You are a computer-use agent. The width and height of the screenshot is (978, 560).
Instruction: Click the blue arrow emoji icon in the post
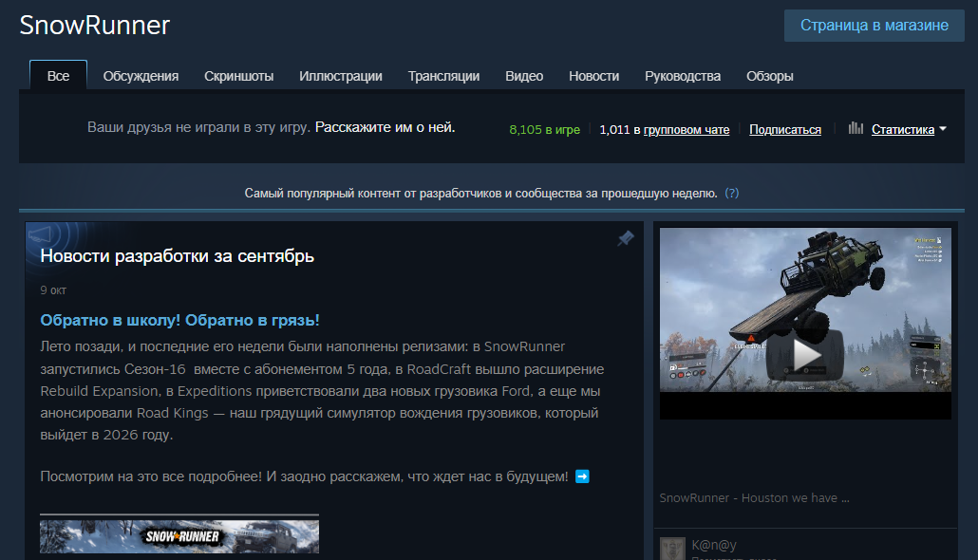coord(582,476)
